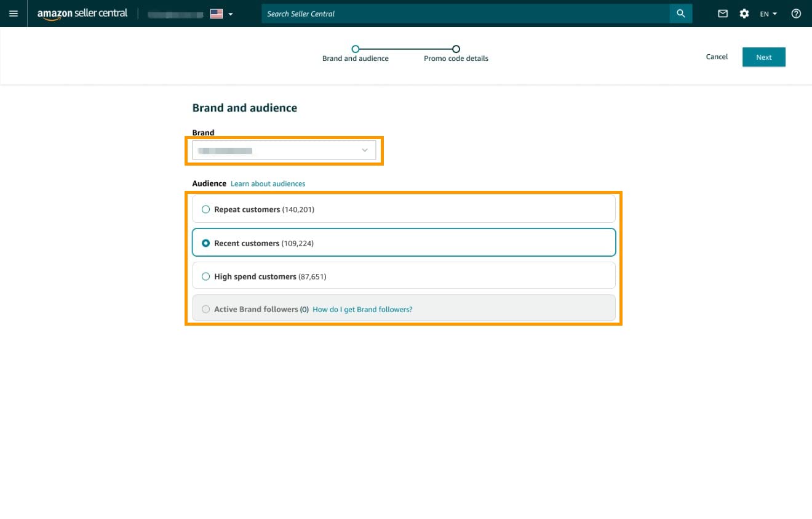Screen dimensions: 812x519
Task: Choose the High spend customers audience
Action: click(x=206, y=276)
